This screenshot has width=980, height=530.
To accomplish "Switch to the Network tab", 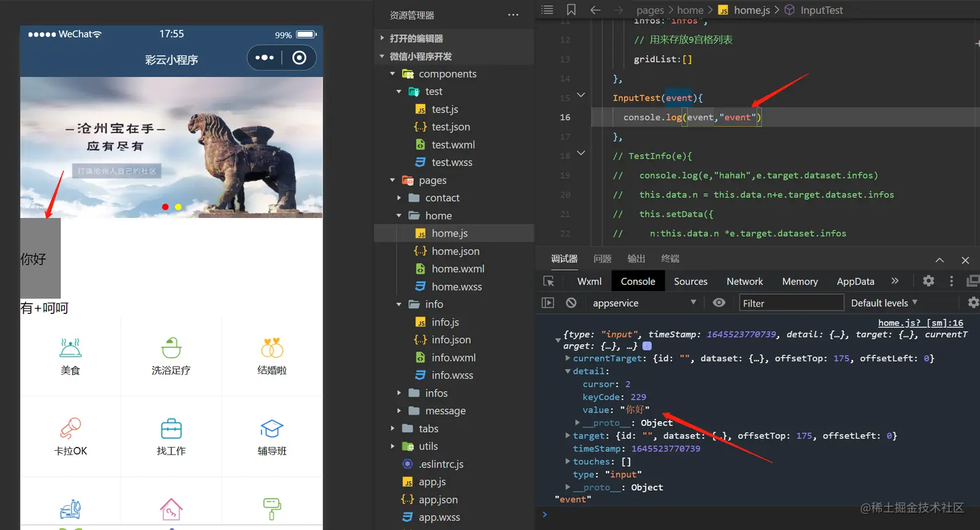I will pos(745,281).
